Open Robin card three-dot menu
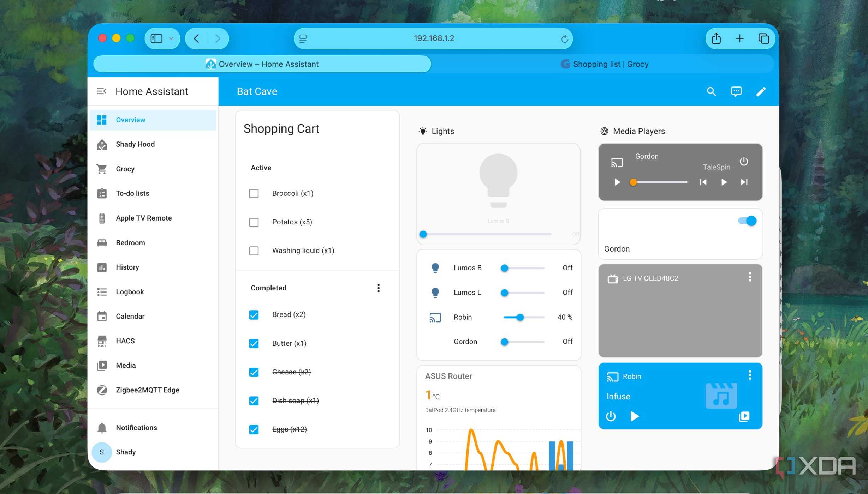Viewport: 868px width, 494px height. pos(750,375)
